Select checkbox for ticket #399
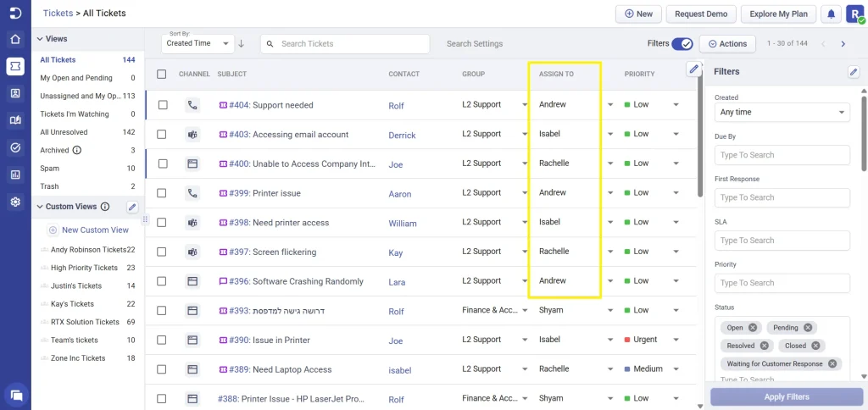868x410 pixels. click(x=162, y=193)
